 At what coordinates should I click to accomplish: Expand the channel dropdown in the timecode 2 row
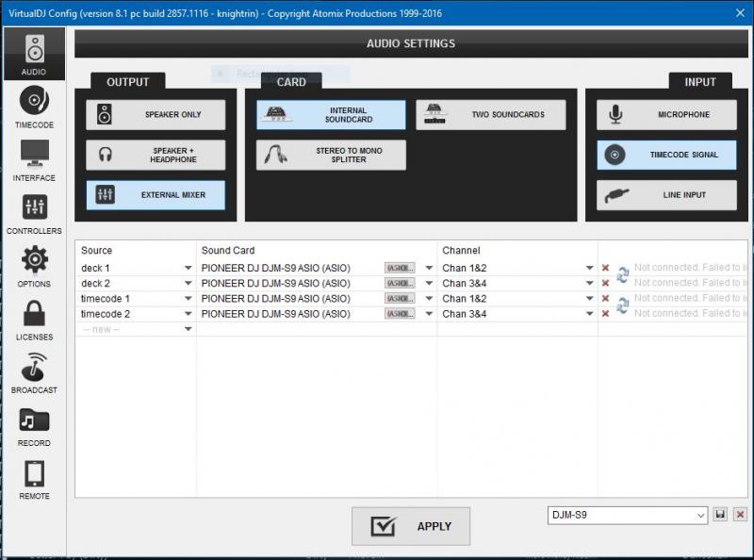point(590,314)
